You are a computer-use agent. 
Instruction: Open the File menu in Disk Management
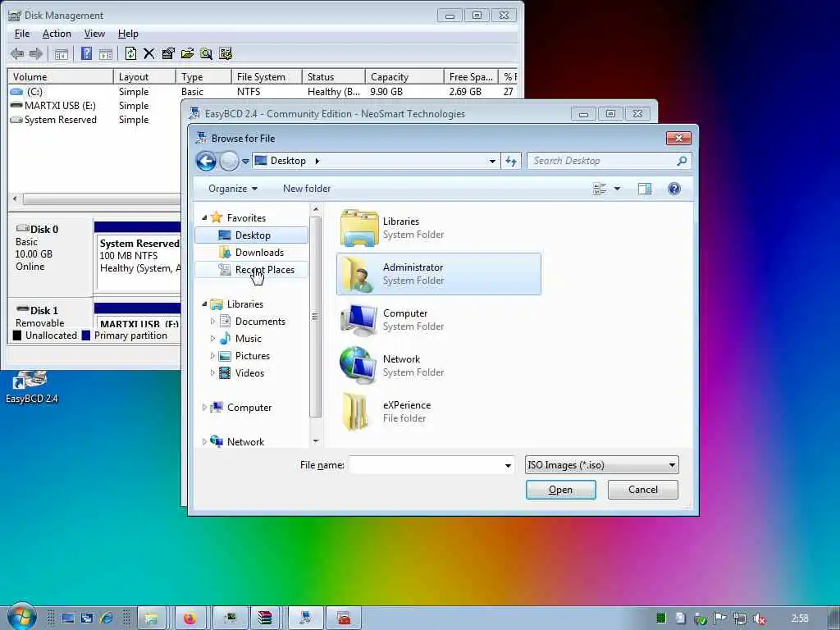[22, 34]
